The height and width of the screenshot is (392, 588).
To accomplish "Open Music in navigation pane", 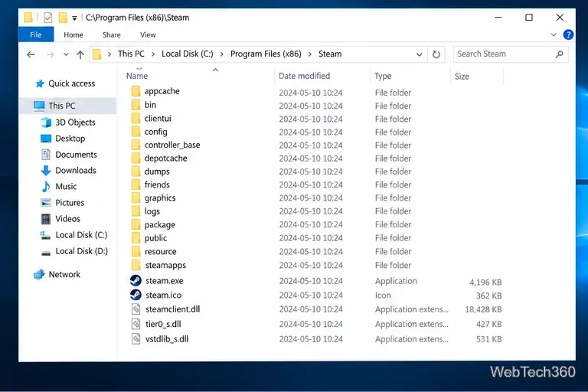I will [x=58, y=187].
